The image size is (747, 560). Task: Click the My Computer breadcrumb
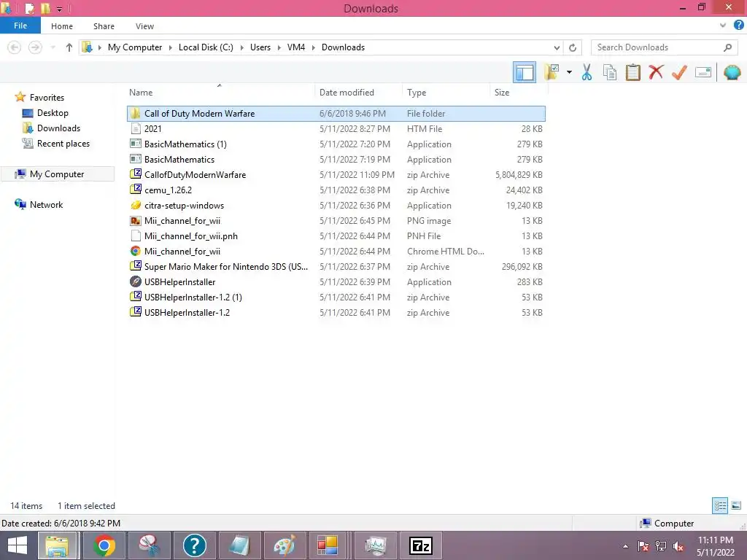coord(135,47)
